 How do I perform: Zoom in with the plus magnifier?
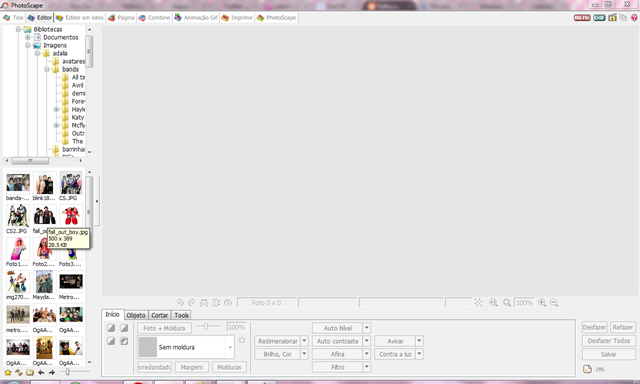click(x=542, y=302)
